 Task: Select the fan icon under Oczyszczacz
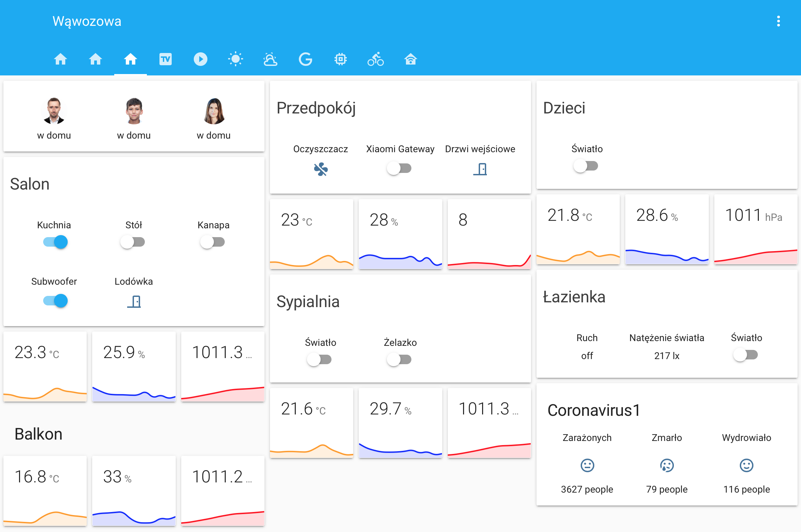321,169
